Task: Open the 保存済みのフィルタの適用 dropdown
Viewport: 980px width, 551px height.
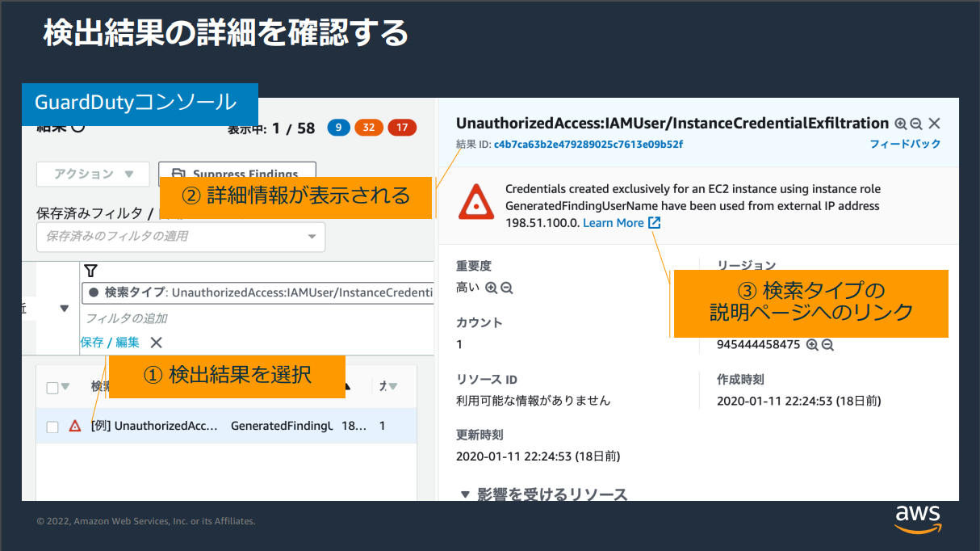Action: [181, 237]
